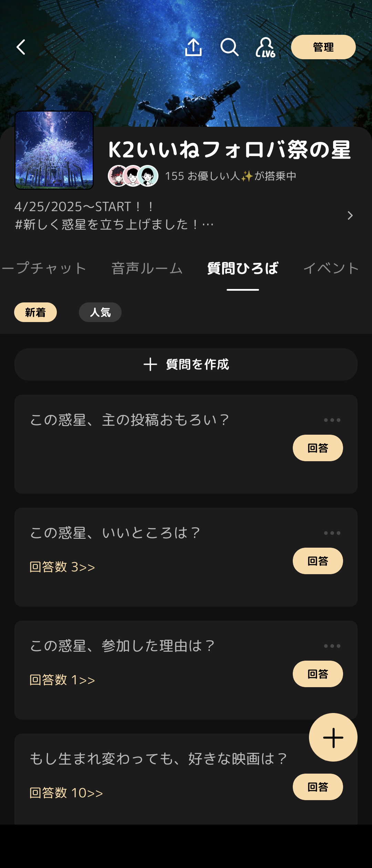View member avatars of 155 members

click(x=133, y=176)
